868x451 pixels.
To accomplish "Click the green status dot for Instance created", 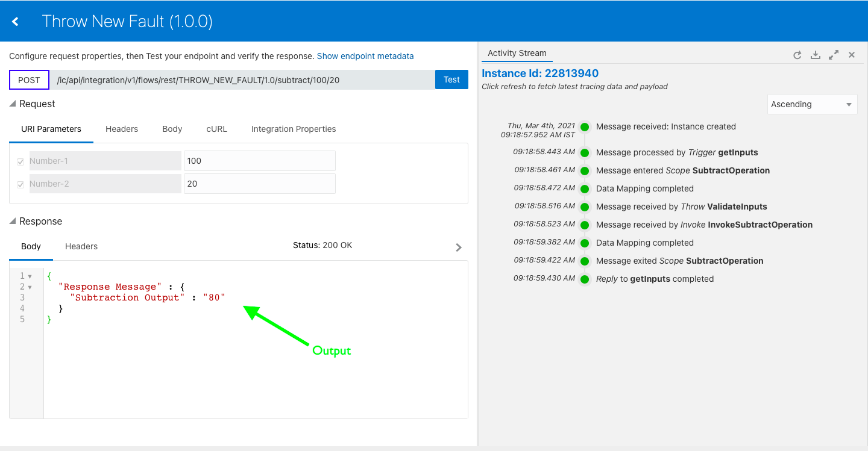I will [585, 127].
